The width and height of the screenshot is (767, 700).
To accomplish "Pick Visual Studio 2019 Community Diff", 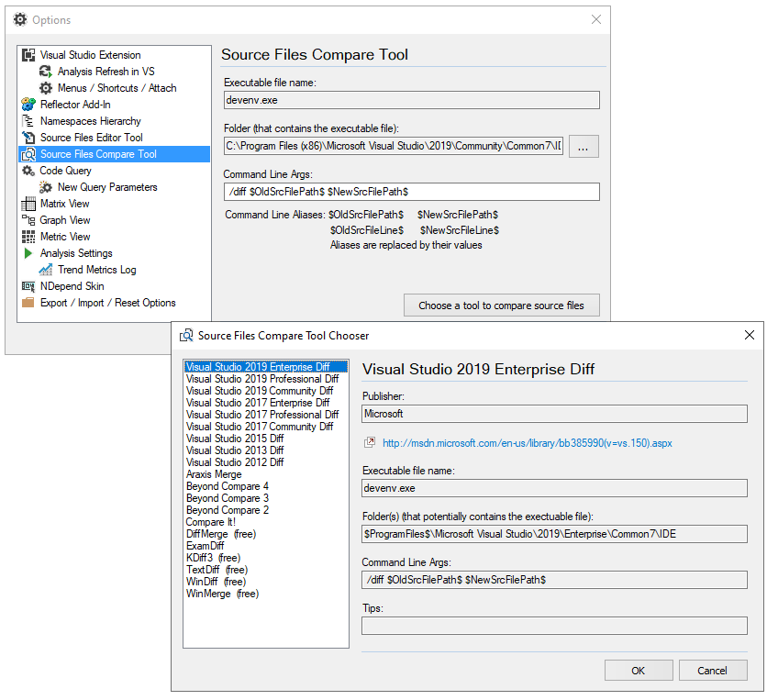I will click(260, 391).
